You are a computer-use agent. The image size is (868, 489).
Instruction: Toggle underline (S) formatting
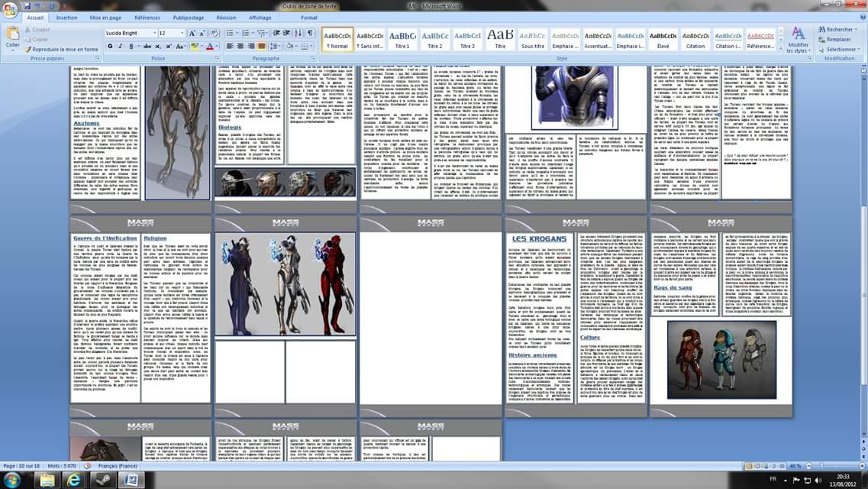click(x=131, y=47)
